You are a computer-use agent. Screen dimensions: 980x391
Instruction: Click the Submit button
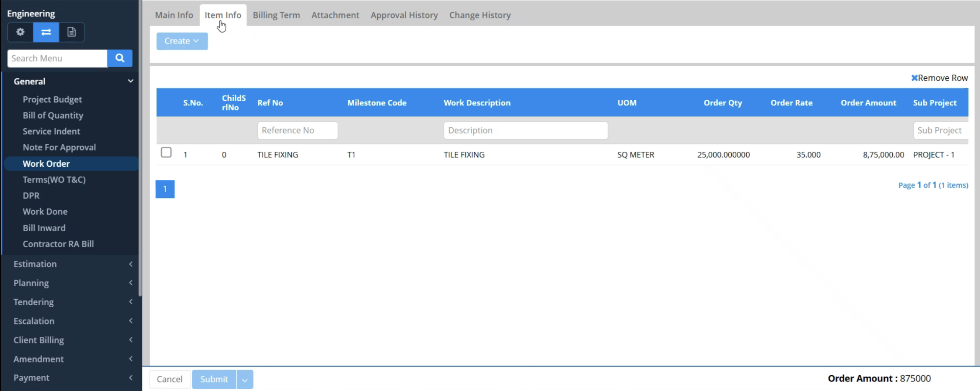(214, 379)
